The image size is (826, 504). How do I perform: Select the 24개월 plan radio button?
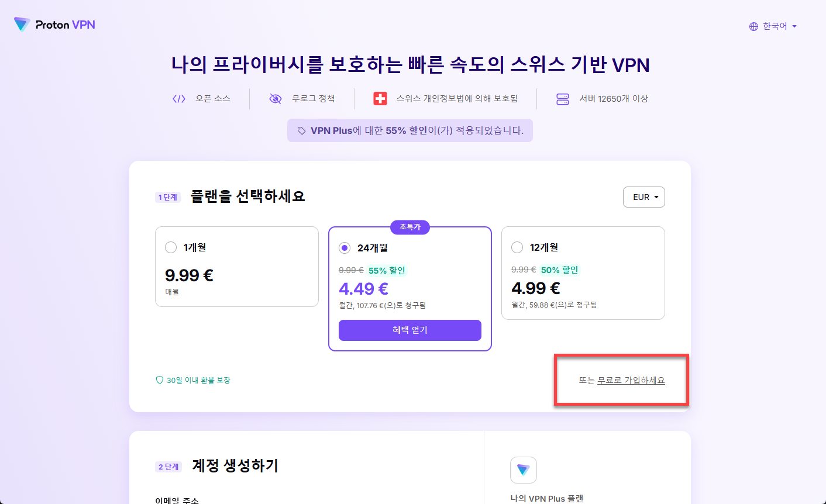pos(345,248)
